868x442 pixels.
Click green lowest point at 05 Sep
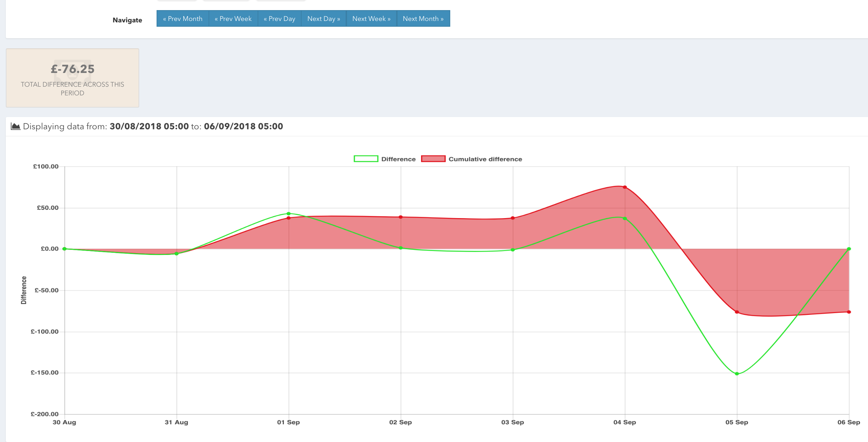coord(737,374)
